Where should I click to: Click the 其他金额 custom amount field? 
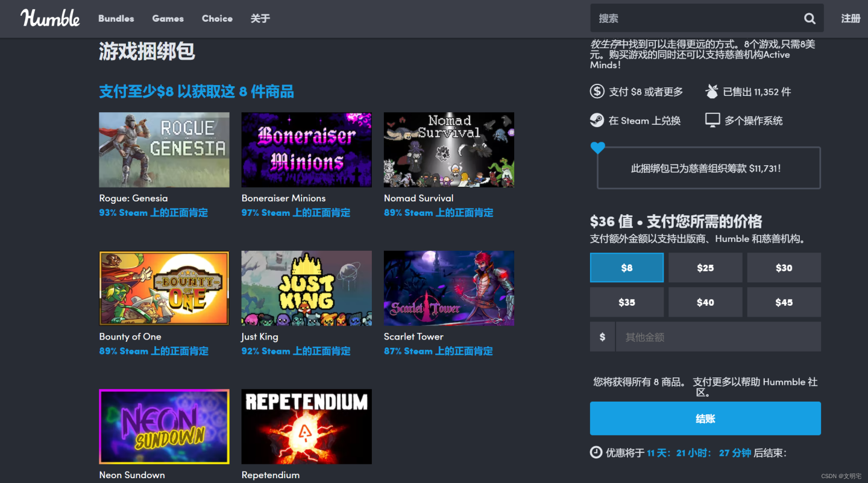coord(718,336)
